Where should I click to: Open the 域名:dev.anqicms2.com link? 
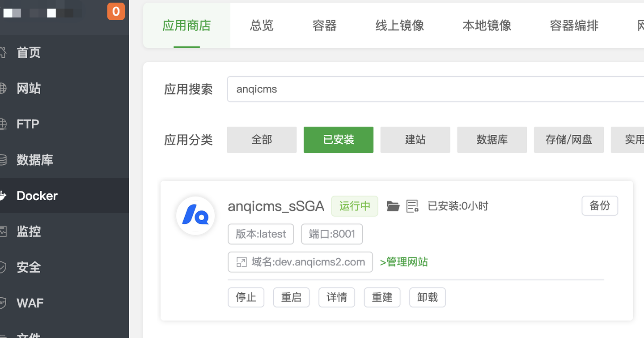pos(300,262)
